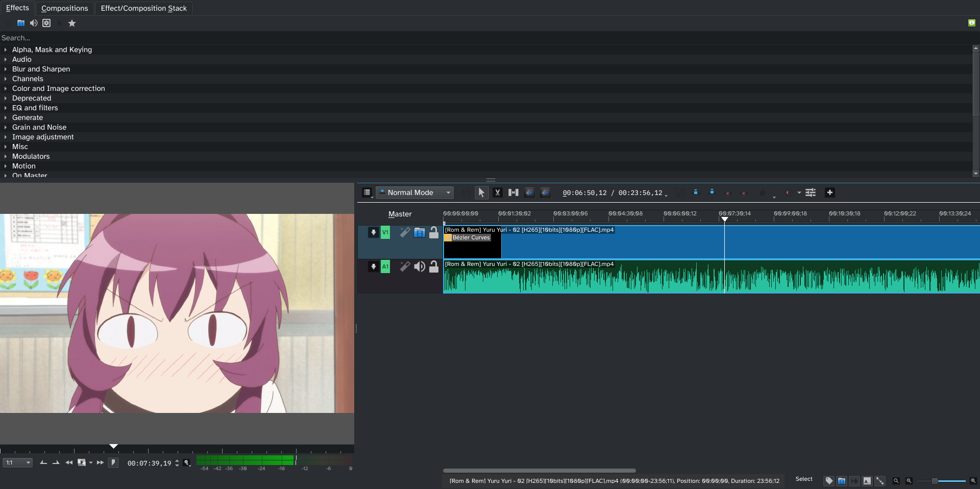Zoom out the timeline with the minus magnifier
Screen dimensions: 980x489
tap(909, 481)
